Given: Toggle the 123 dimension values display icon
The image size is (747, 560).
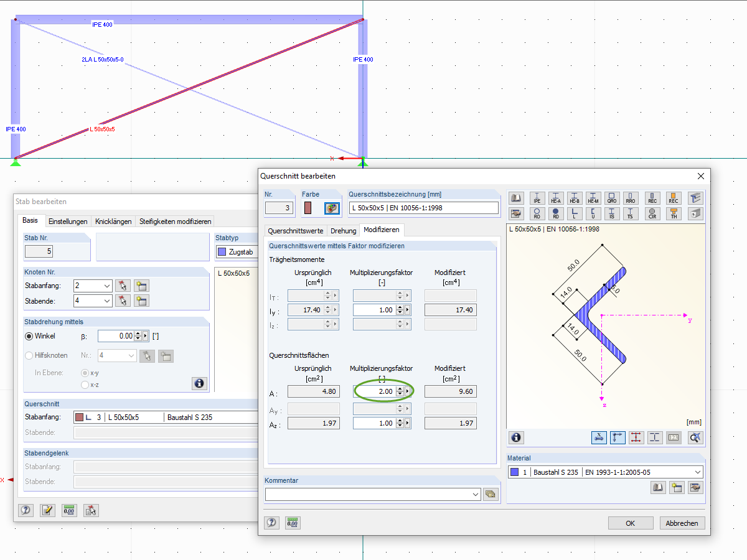Looking at the screenshot, I should click(x=674, y=437).
